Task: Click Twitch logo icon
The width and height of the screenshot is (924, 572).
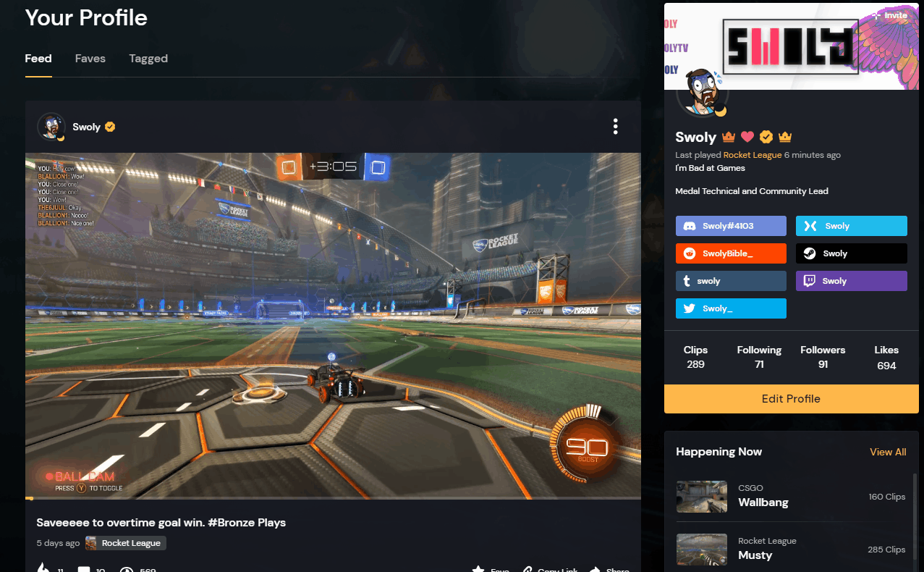Action: (x=810, y=281)
